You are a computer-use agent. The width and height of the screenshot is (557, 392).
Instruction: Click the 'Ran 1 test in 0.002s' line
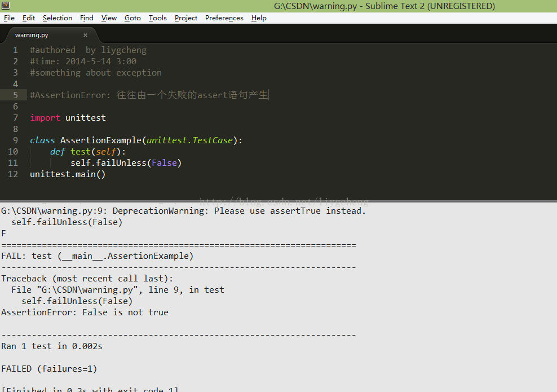pos(51,346)
